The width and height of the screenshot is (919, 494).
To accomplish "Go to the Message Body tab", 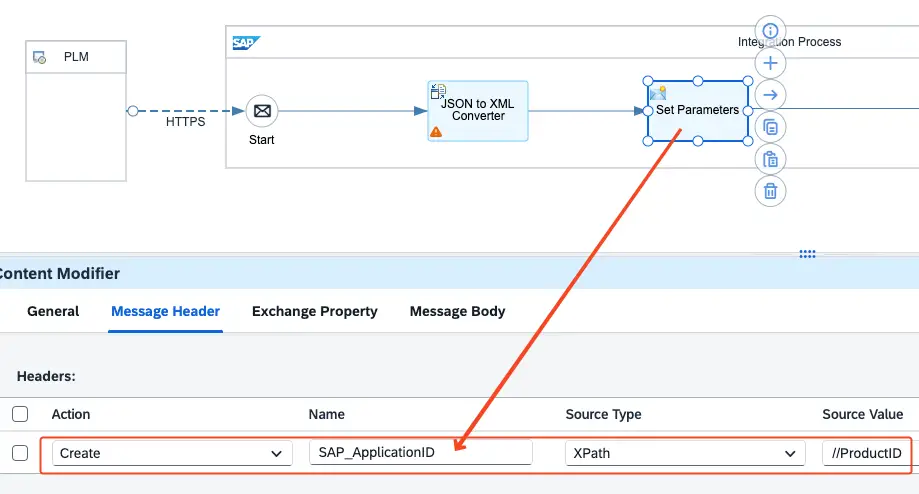I will 457,311.
